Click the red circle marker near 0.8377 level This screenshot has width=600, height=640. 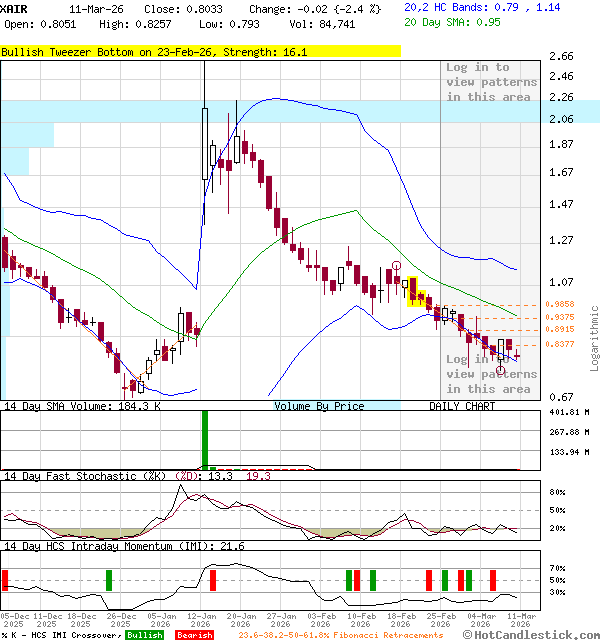click(501, 370)
